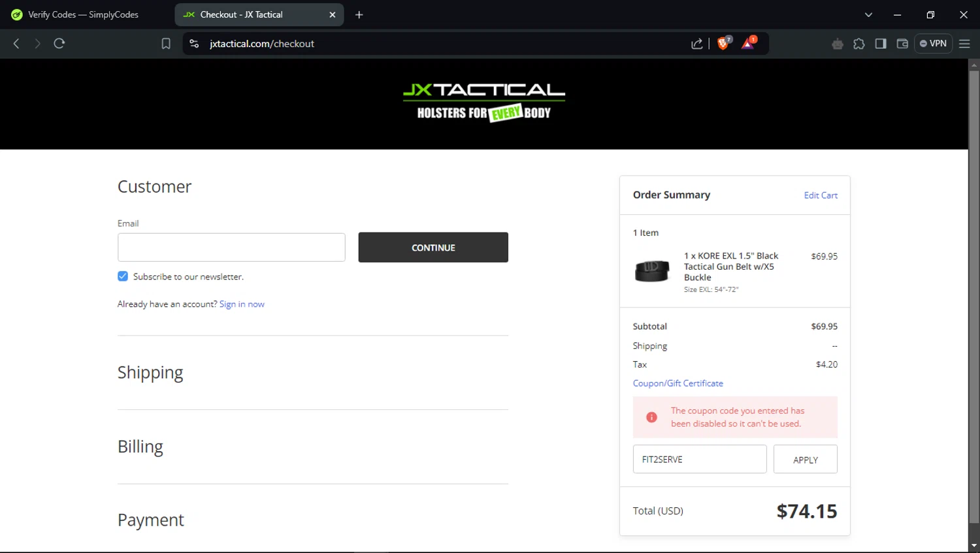Click the Total amount $74.15
980x553 pixels.
coord(807,511)
